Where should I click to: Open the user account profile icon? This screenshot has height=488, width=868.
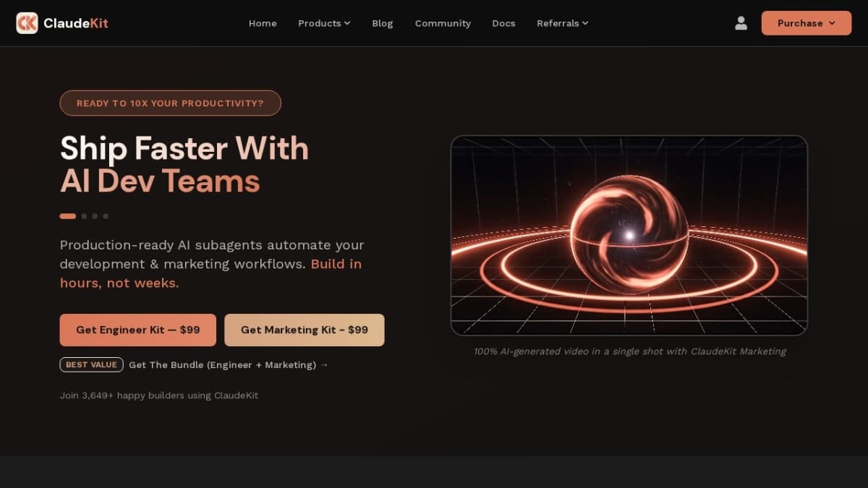tap(741, 23)
